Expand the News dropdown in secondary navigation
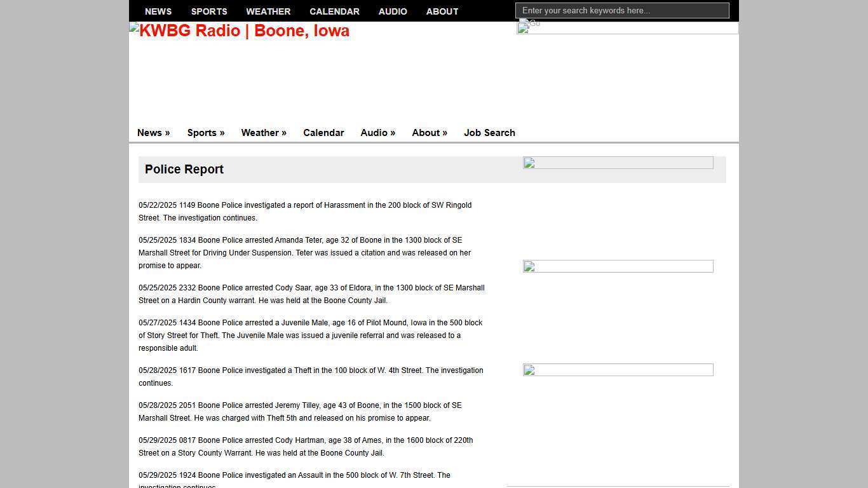The image size is (868, 488). 153,133
